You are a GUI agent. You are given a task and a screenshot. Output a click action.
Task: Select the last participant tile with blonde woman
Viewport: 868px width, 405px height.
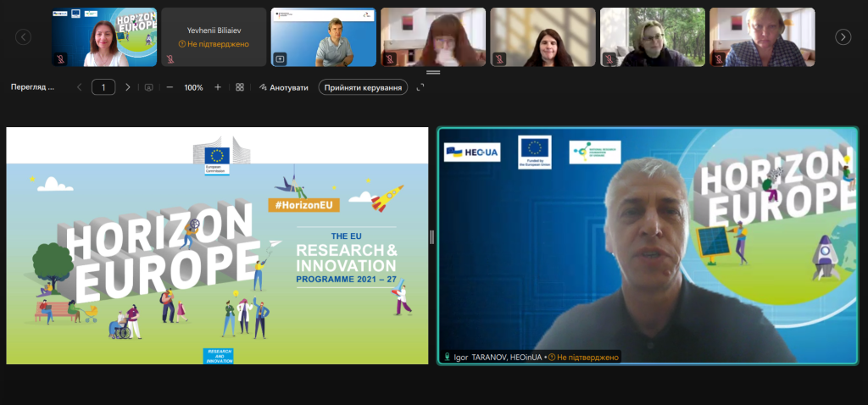point(762,37)
